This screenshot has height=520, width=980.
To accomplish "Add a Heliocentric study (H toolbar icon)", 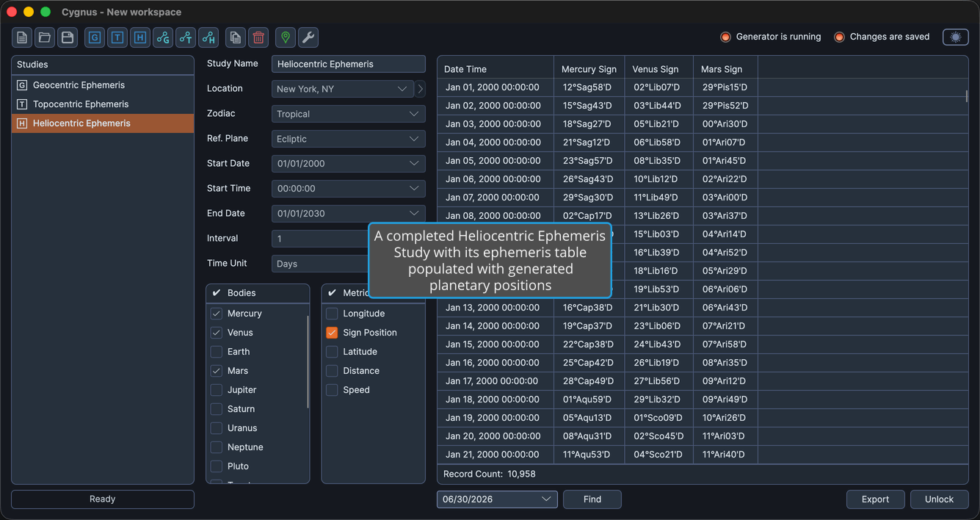I will (140, 37).
